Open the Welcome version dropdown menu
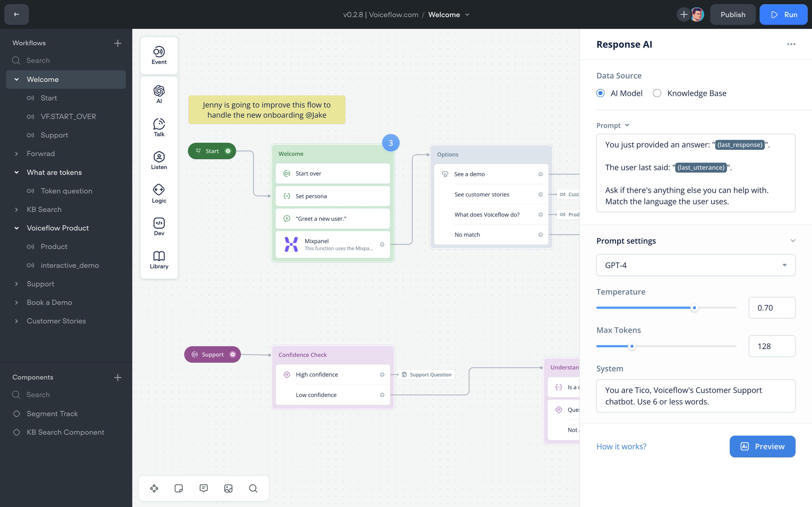The width and height of the screenshot is (812, 507). pyautogui.click(x=467, y=14)
